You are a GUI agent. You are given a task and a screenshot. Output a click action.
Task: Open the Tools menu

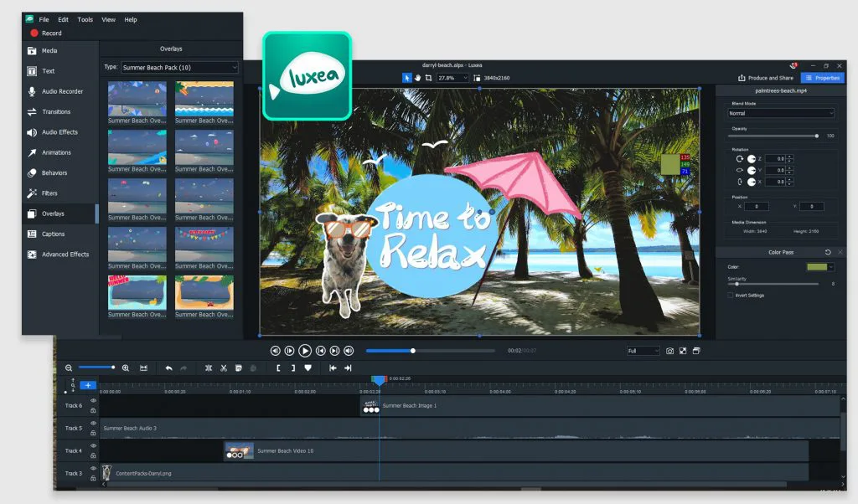[x=85, y=20]
